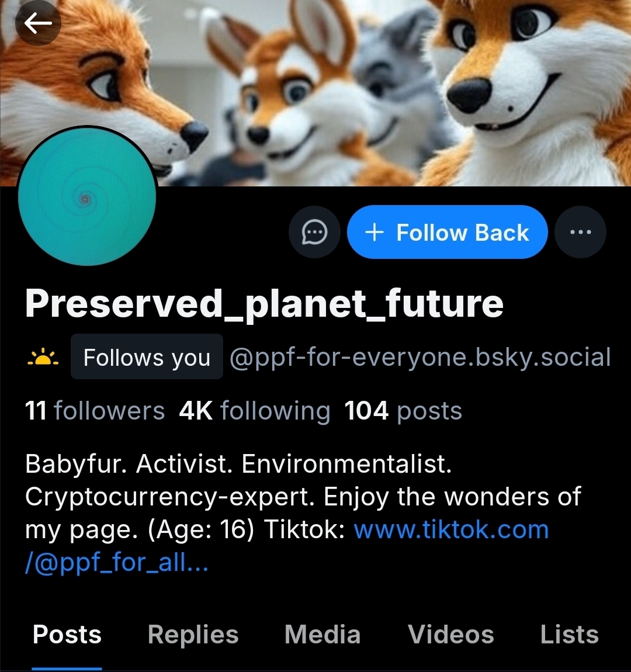Open the Videos tab
631x672 pixels.
450,635
